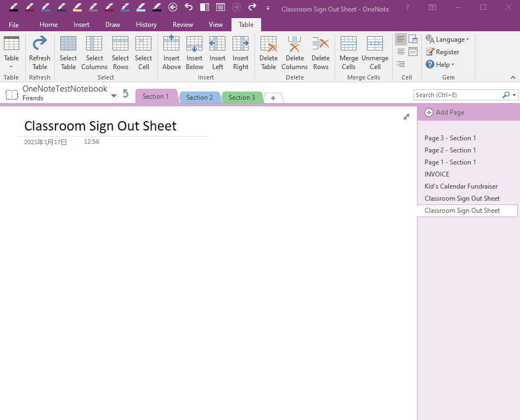Open the search scope dropdown arrow
The width and height of the screenshot is (520, 420).
click(514, 95)
